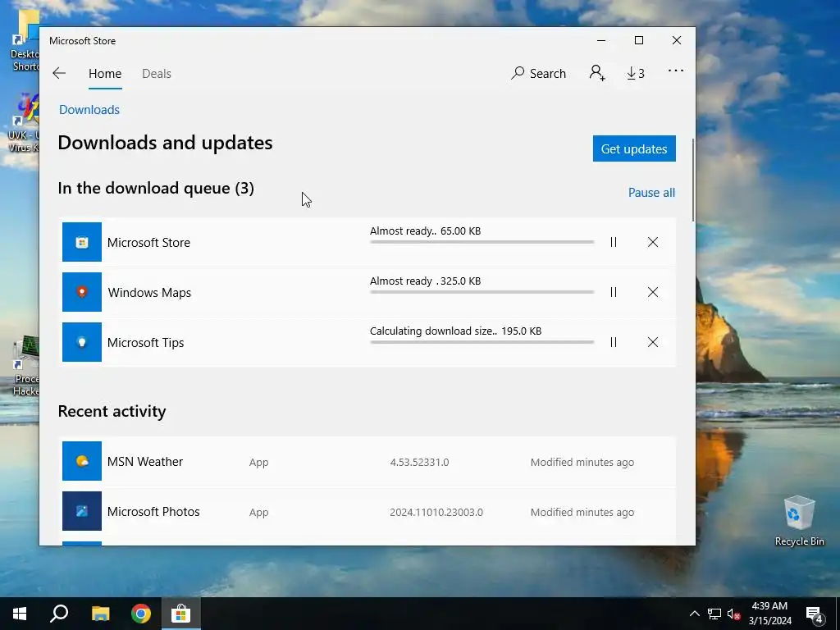840x630 pixels.
Task: Click the network status tray icon
Action: [714, 614]
